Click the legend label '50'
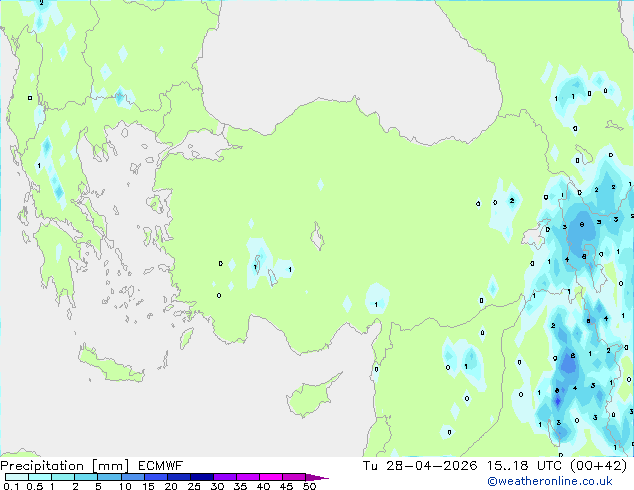This screenshot has width=634, height=490. [x=310, y=486]
